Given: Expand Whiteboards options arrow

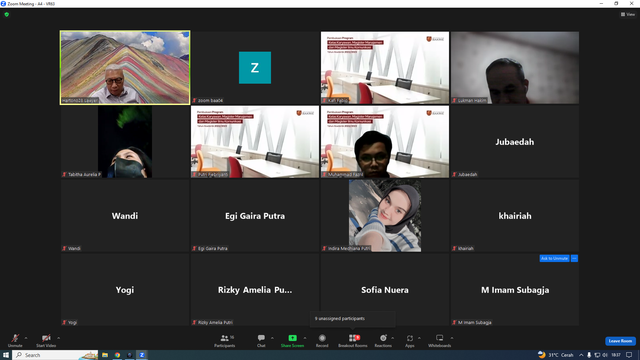Looking at the screenshot, I should click(x=452, y=338).
